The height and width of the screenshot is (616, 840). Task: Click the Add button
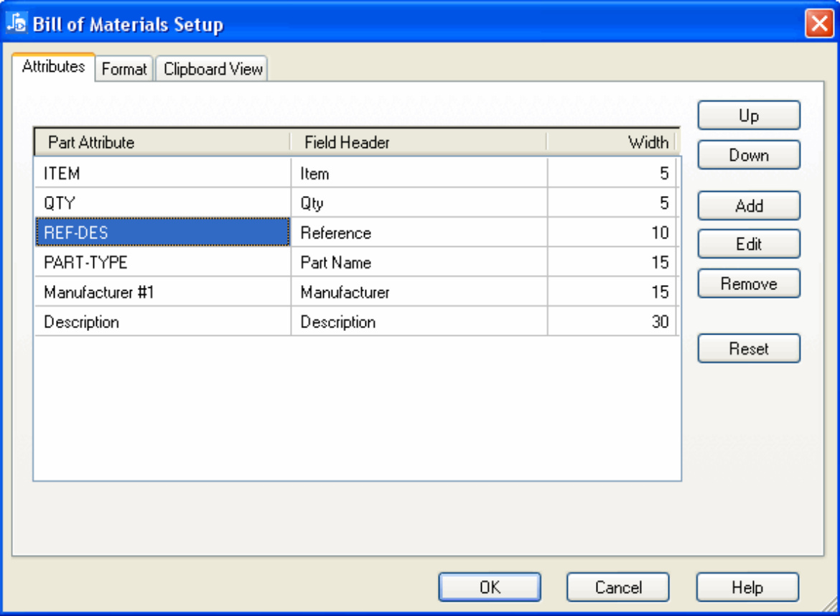(748, 206)
